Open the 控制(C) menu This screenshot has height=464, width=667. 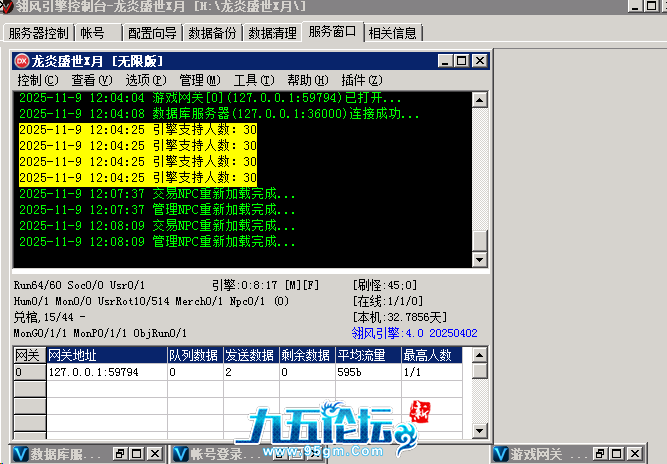[37, 80]
